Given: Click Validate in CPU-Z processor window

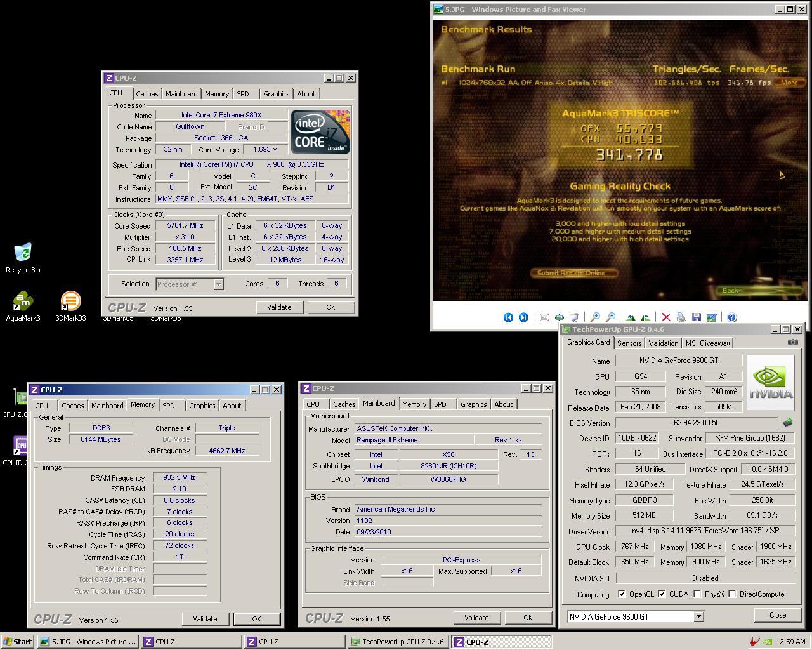Looking at the screenshot, I should [279, 307].
